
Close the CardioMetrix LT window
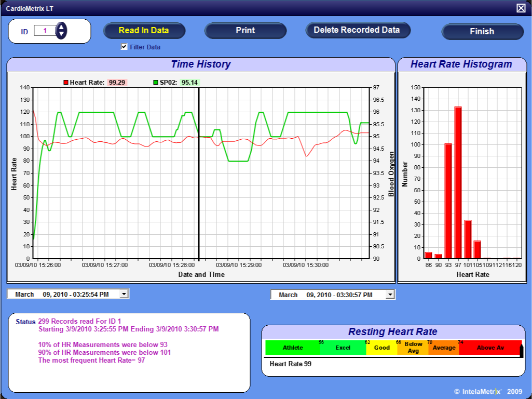[x=521, y=8]
